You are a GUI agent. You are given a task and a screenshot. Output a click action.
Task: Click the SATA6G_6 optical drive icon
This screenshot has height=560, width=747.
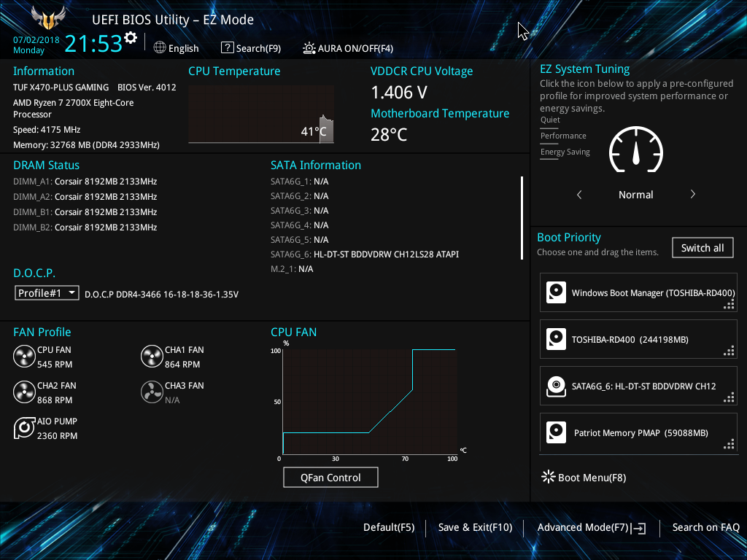tap(556, 386)
